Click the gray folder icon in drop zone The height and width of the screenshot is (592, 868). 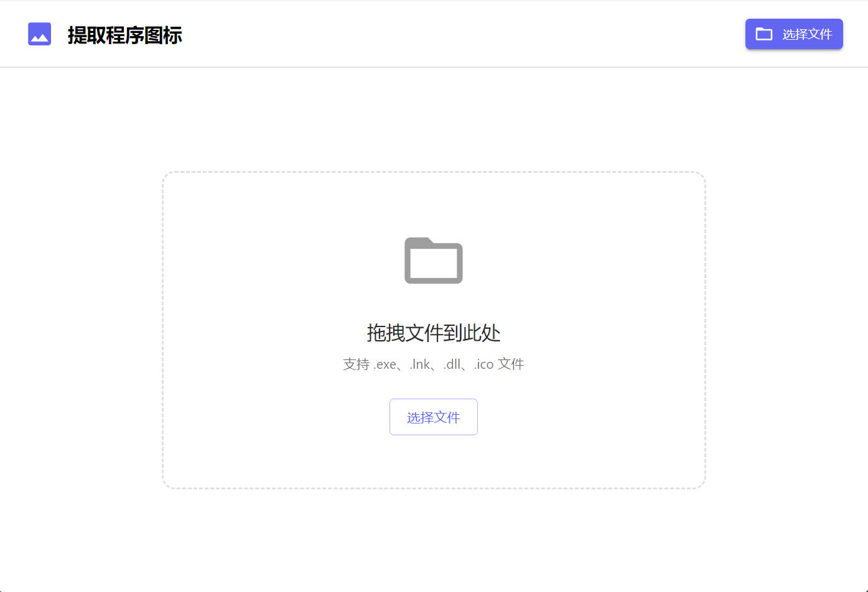click(x=434, y=260)
